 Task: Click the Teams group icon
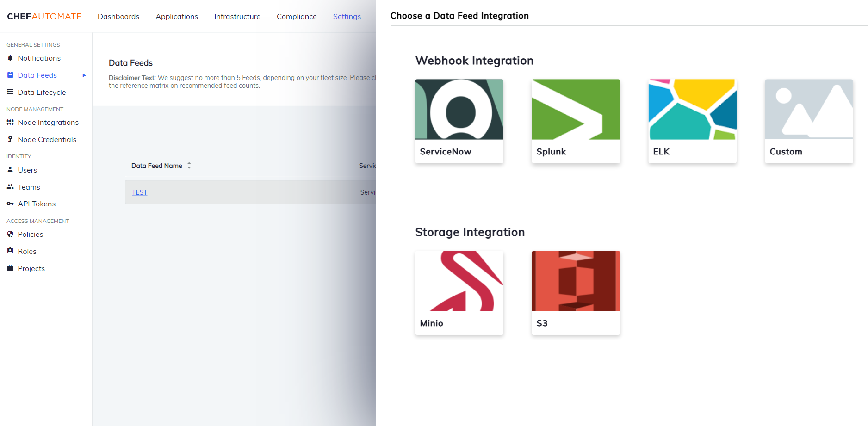point(11,187)
